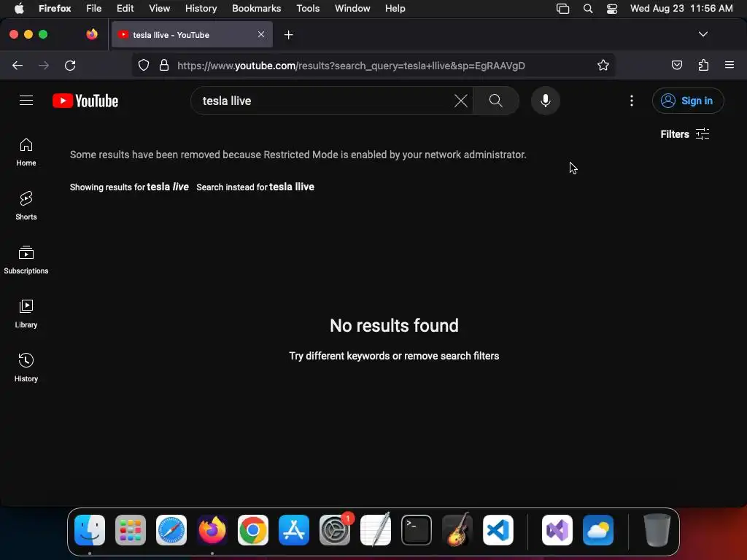Go back with Firefox back arrow
The width and height of the screenshot is (747, 560).
coord(18,65)
